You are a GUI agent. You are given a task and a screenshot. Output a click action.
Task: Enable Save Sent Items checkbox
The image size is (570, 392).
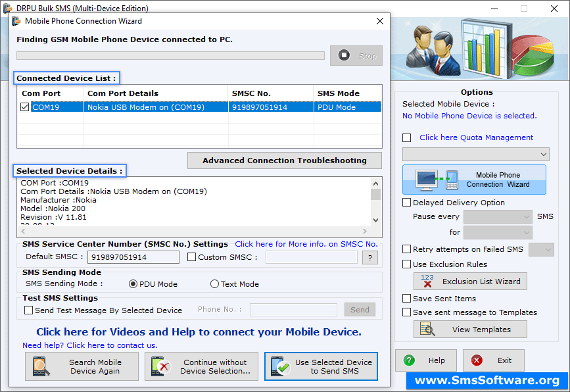(x=407, y=299)
